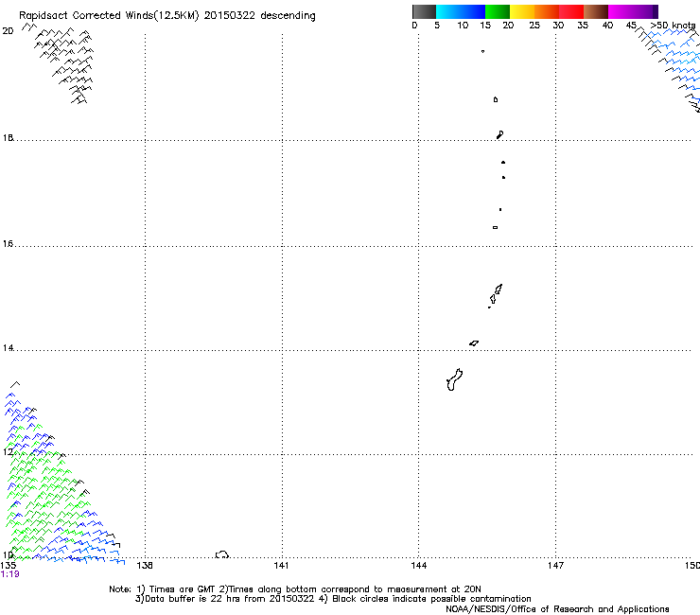700x615 pixels.
Task: Click the date '20150322' in title
Action: point(230,15)
